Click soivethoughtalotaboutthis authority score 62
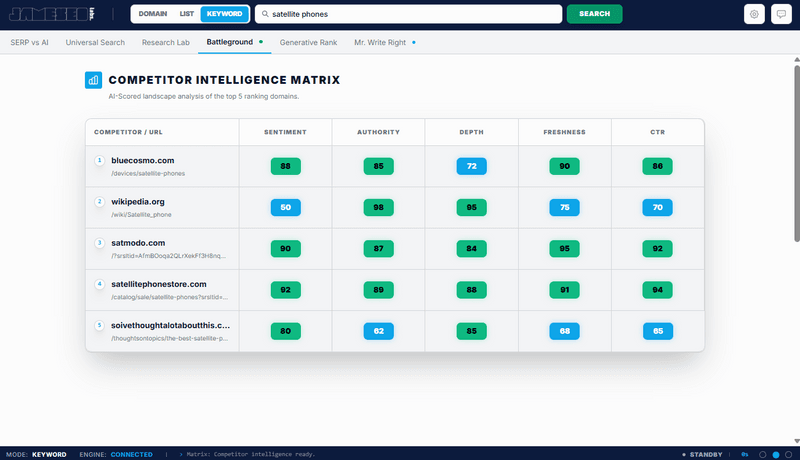 coord(379,331)
